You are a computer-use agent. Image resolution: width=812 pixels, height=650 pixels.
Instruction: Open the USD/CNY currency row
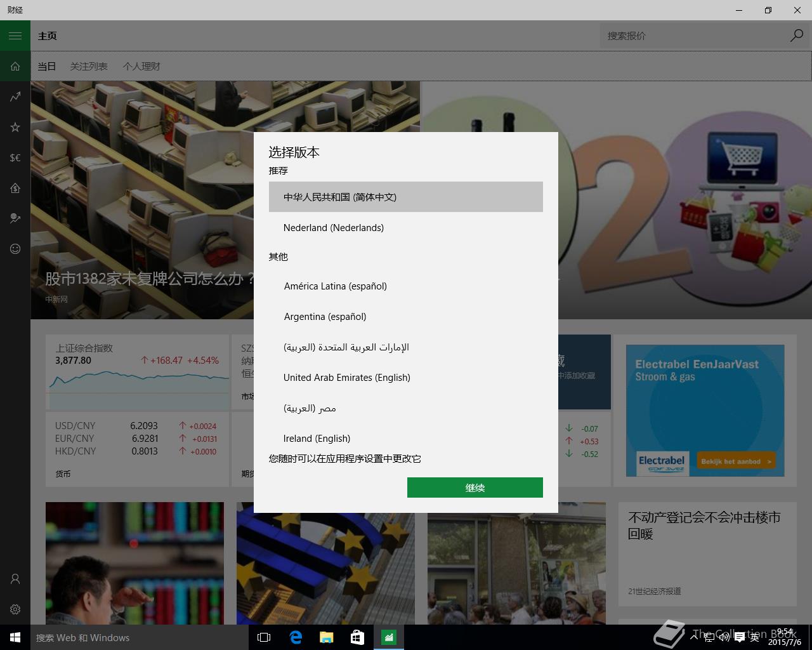click(136, 425)
